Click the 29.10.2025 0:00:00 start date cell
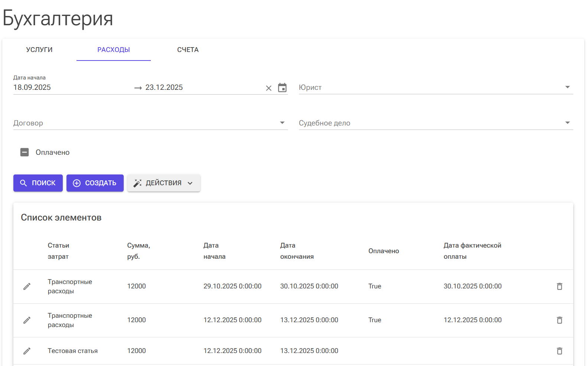Image resolution: width=588 pixels, height=366 pixels. pos(233,286)
